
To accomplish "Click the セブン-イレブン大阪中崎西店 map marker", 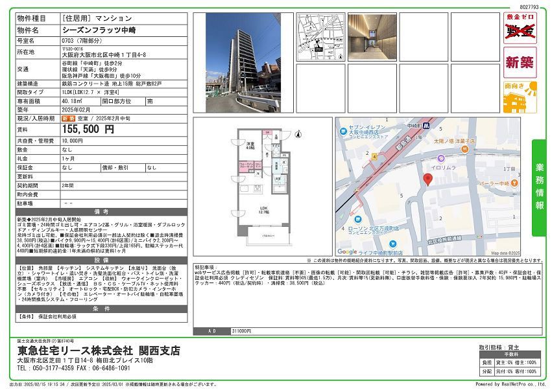I will click(343, 132).
